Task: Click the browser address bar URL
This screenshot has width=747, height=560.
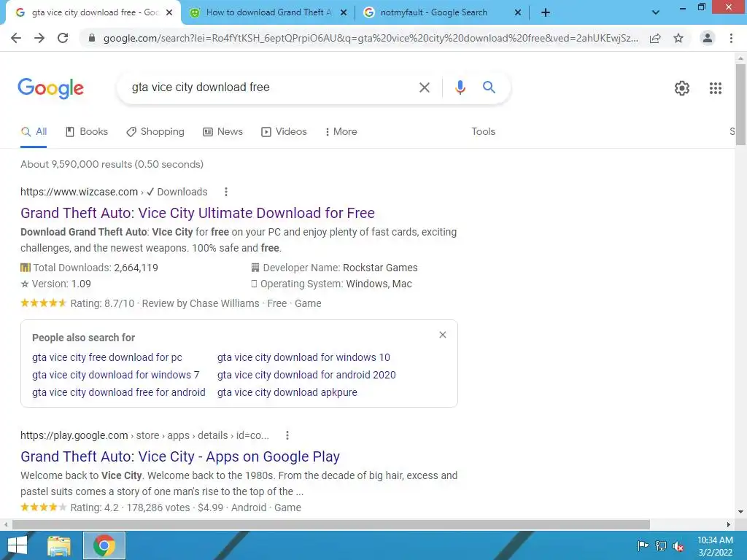Action: click(x=371, y=38)
